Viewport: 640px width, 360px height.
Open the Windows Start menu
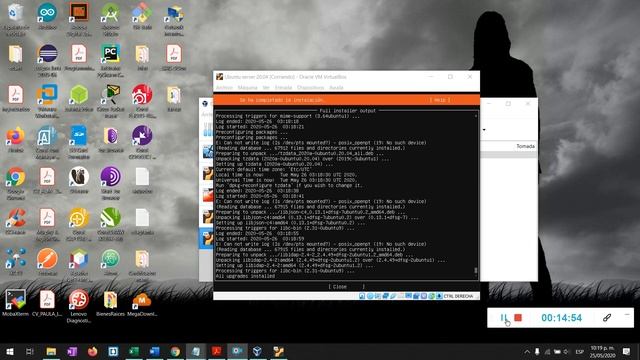click(x=9, y=351)
